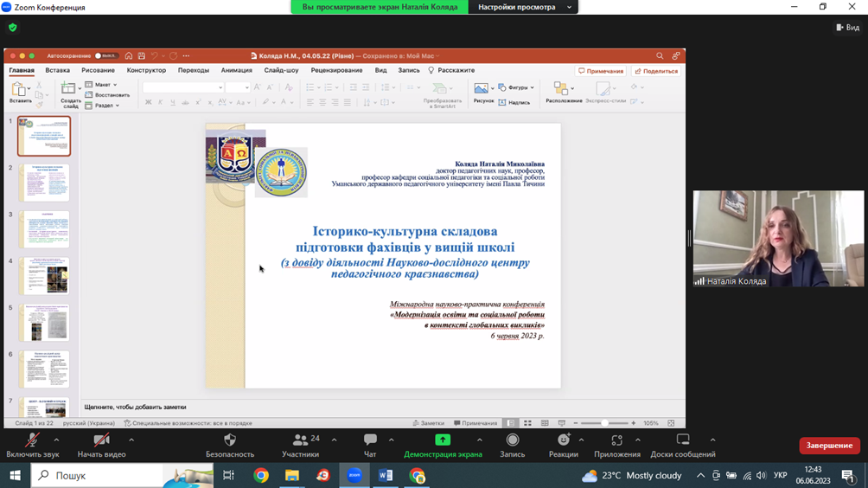Select slide 2 thumbnail in the slide panel
This screenshot has width=868, height=488.
pyautogui.click(x=44, y=183)
